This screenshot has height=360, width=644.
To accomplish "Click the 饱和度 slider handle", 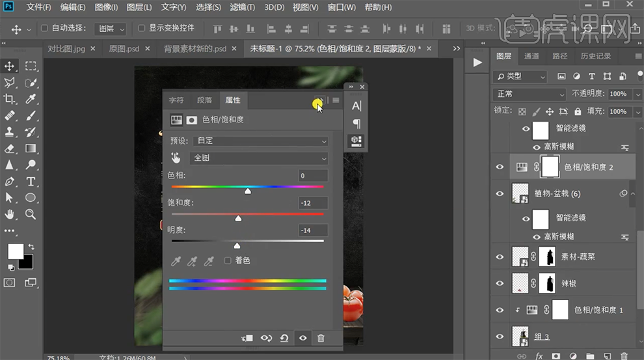I will [238, 218].
